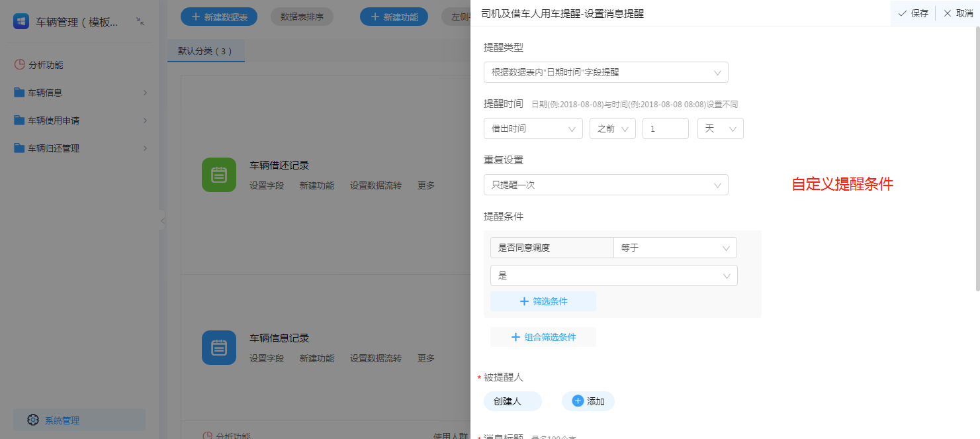Screen dimensions: 980x439
Task: Click 更多 under 车辆信息记录
Action: coord(426,358)
